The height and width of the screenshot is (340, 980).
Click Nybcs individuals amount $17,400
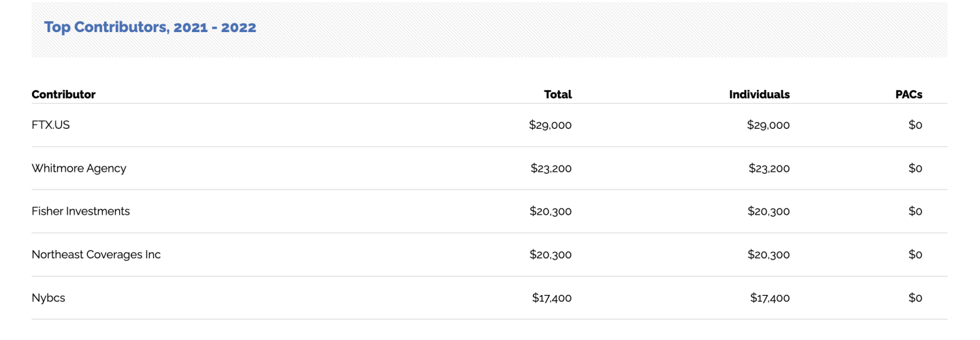click(769, 298)
